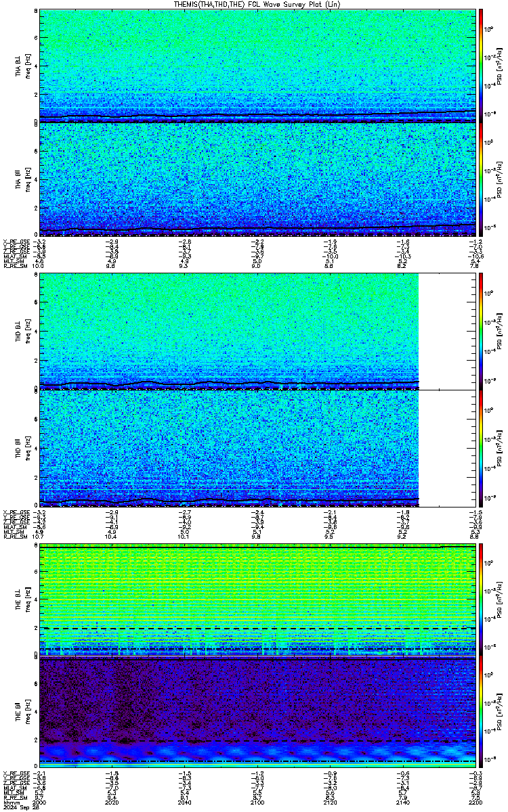The image size is (508, 812).
Task: Click the THA BL color scale bar
Action: [481, 65]
